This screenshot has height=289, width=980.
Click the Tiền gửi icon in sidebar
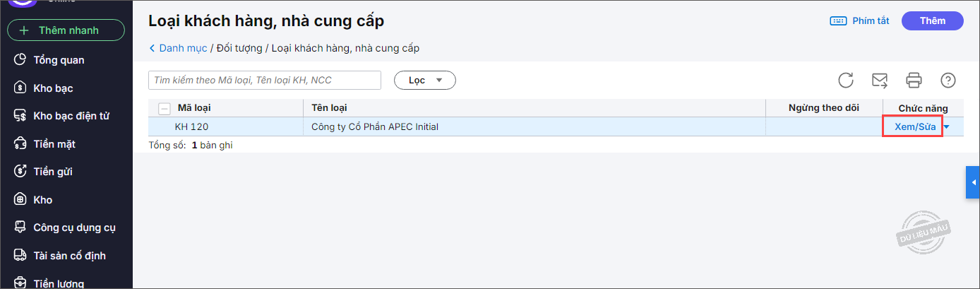tap(20, 172)
